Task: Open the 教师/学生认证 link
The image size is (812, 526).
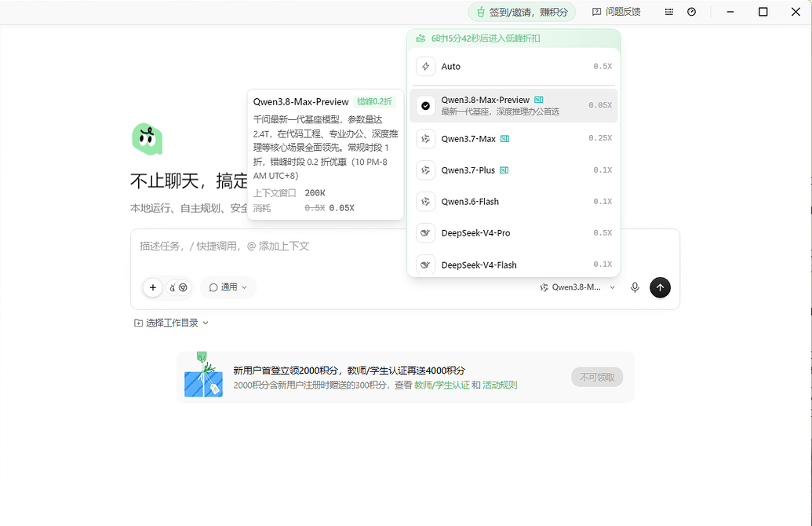Action: click(x=442, y=385)
